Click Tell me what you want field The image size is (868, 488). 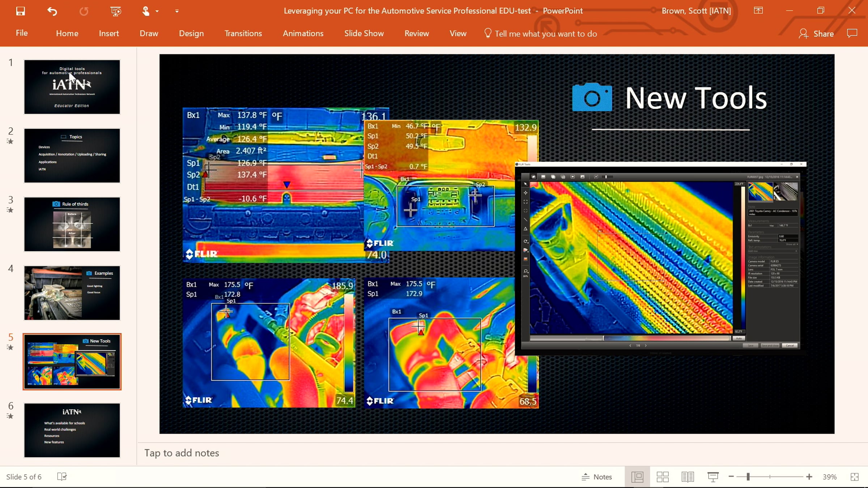(545, 34)
